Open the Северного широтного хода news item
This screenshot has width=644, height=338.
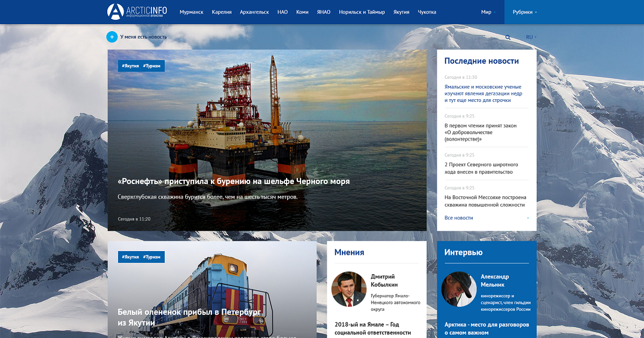click(x=481, y=168)
